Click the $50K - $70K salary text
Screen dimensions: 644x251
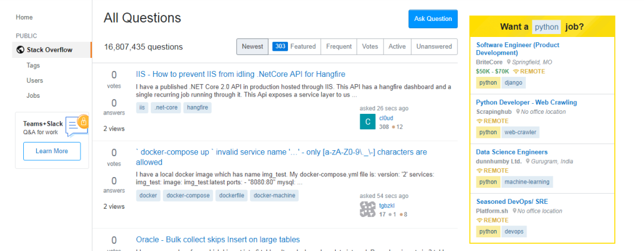(x=493, y=72)
